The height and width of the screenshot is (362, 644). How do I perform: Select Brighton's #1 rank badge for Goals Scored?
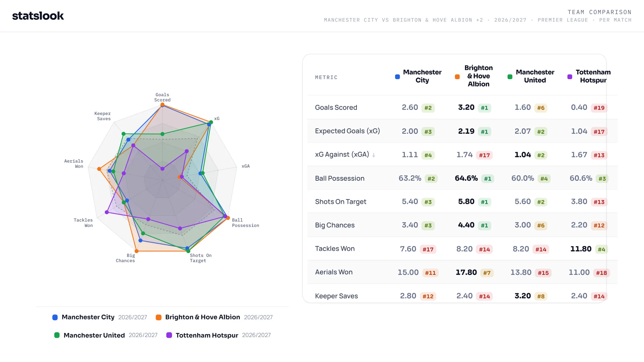[484, 108]
